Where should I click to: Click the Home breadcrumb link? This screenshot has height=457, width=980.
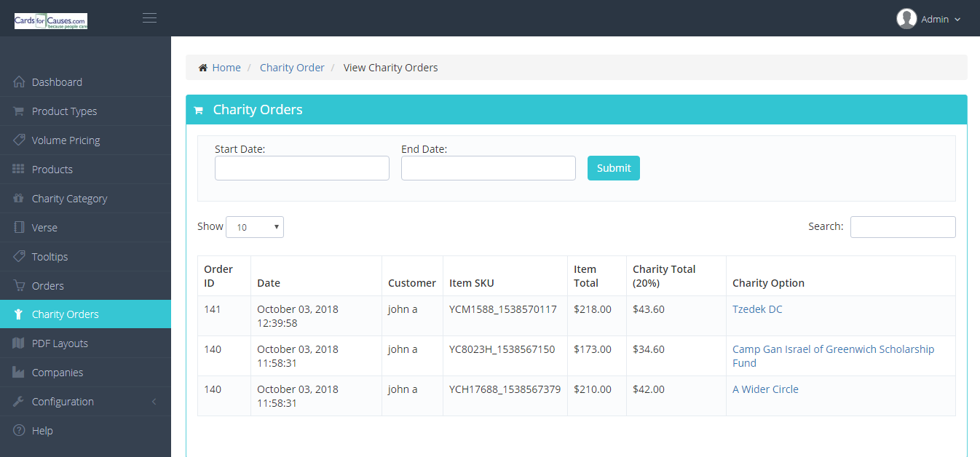(226, 68)
